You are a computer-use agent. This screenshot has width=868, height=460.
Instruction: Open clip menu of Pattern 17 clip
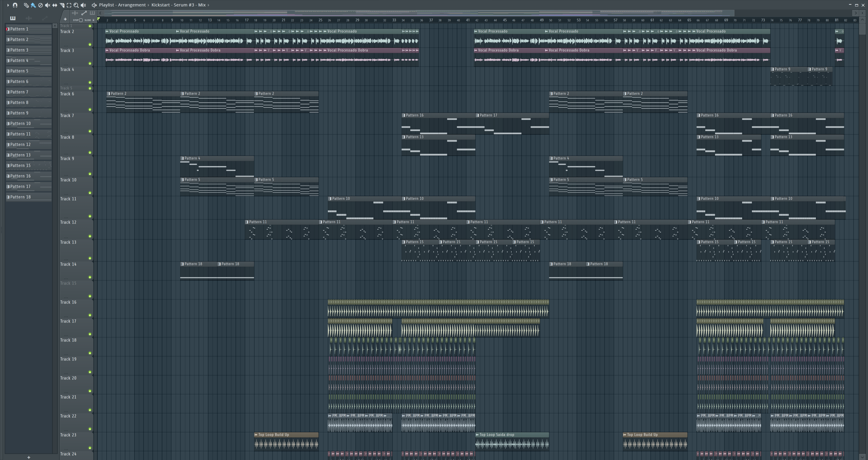coord(477,116)
